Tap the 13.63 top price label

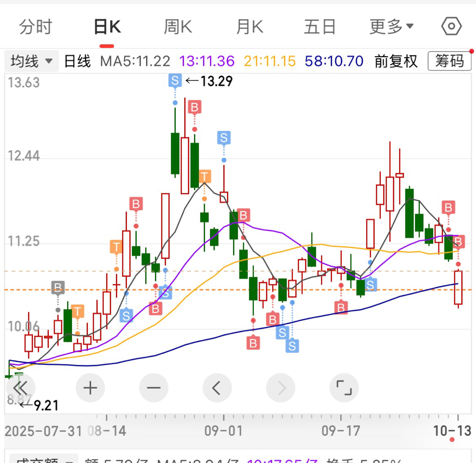click(x=24, y=83)
